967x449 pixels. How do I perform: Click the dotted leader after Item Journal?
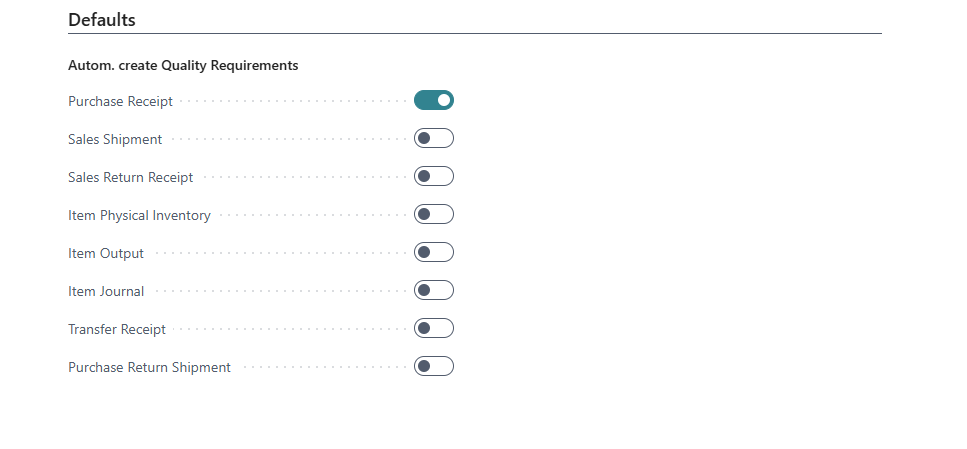click(280, 292)
